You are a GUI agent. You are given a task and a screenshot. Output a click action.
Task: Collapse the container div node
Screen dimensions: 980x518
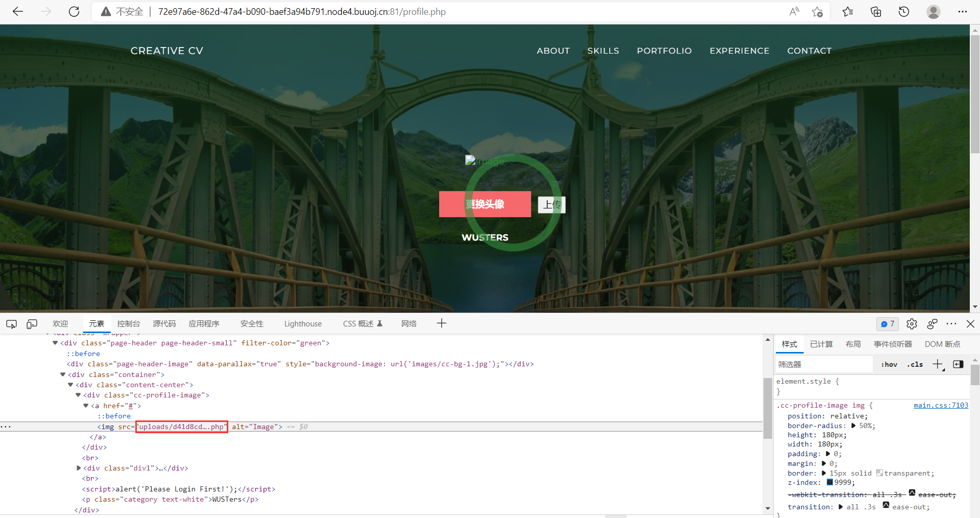(x=63, y=374)
